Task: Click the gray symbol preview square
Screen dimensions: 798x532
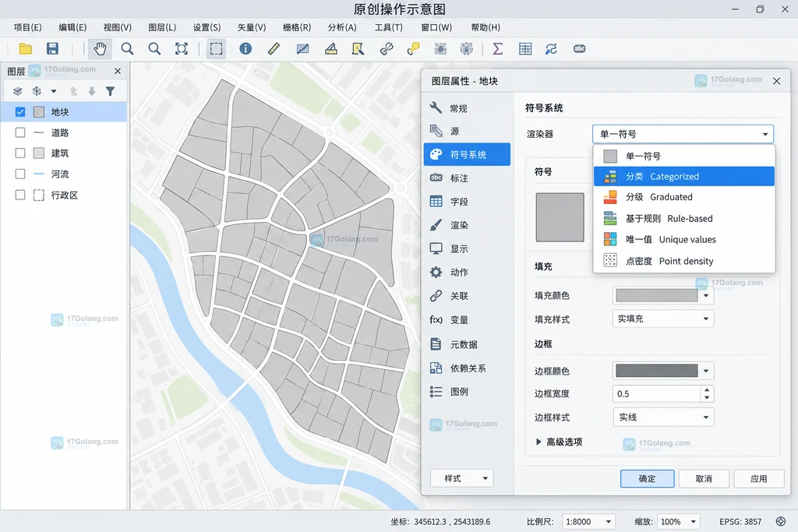Action: tap(560, 217)
